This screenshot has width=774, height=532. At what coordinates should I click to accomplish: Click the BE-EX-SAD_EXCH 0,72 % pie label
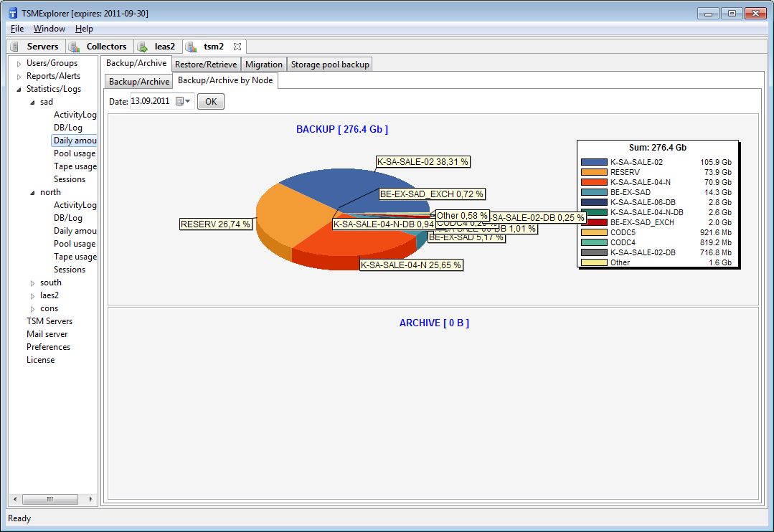coord(431,194)
